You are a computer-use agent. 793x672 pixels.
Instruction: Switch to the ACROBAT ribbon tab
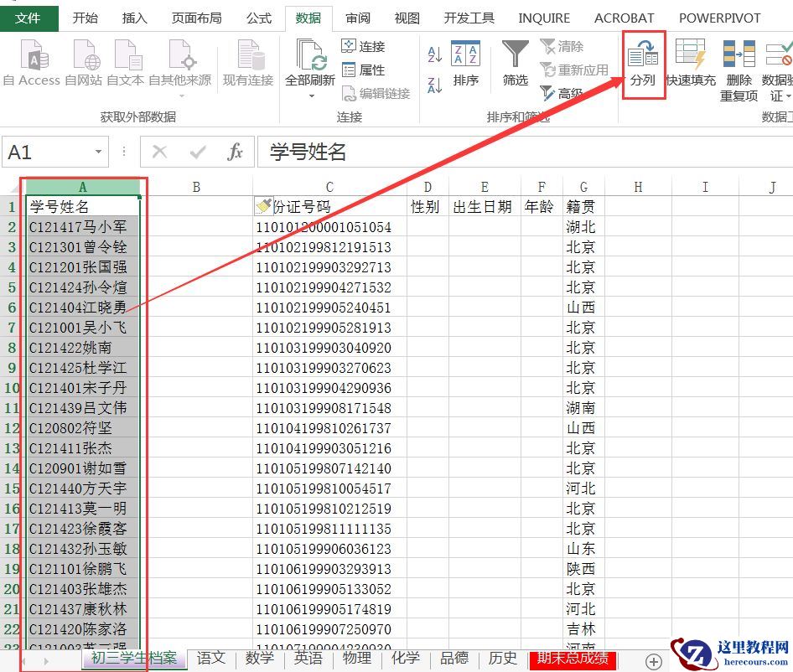(x=624, y=18)
